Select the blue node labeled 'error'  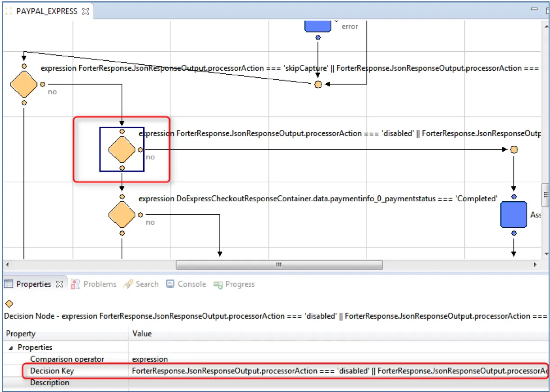pyautogui.click(x=318, y=25)
